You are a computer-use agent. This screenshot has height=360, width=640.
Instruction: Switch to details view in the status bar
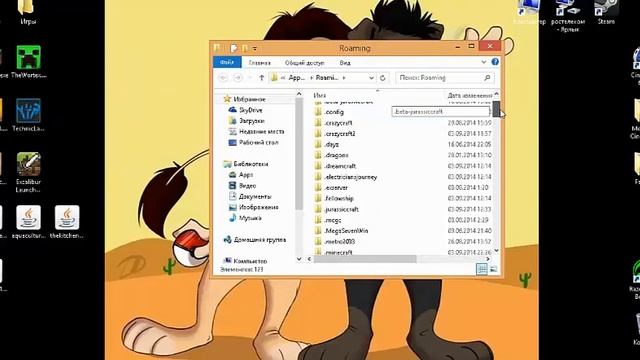pyautogui.click(x=482, y=269)
